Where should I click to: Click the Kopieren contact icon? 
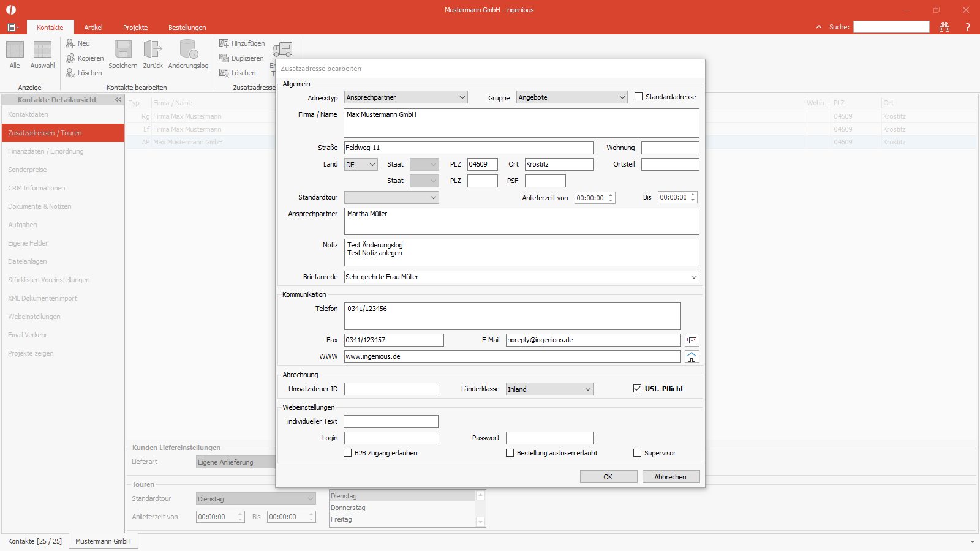click(x=70, y=58)
